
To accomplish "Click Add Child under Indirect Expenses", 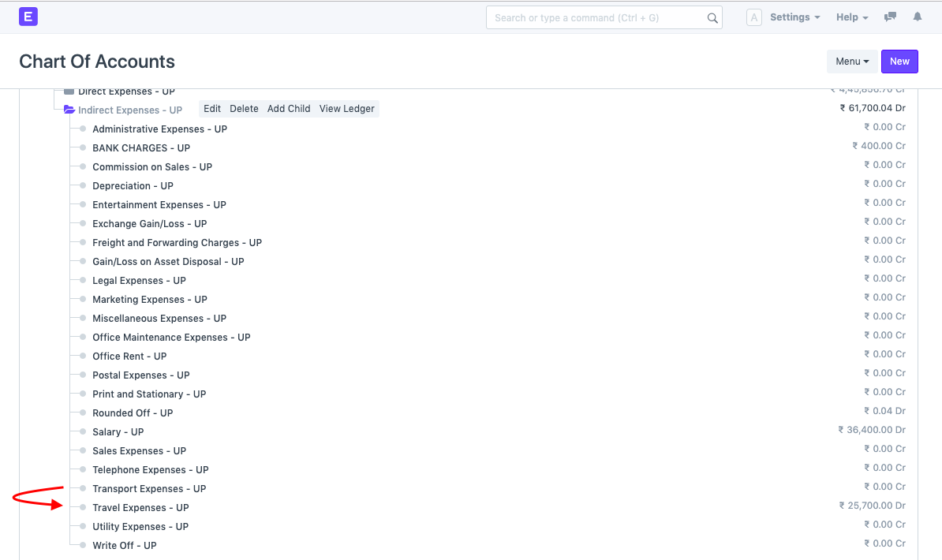I will (x=289, y=109).
